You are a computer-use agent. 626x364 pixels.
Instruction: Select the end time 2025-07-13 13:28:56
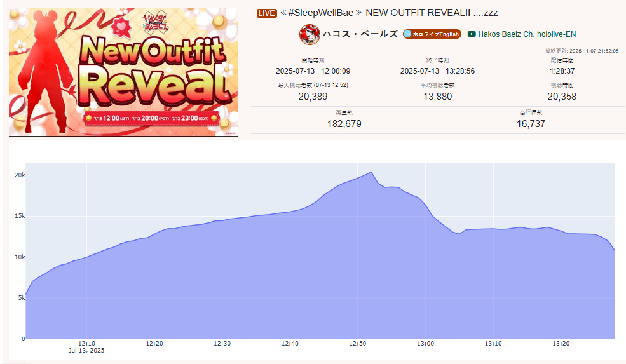pos(437,71)
